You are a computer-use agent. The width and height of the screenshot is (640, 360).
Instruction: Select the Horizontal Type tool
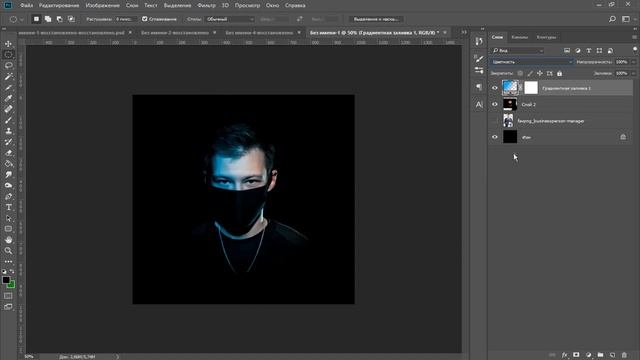click(x=9, y=207)
